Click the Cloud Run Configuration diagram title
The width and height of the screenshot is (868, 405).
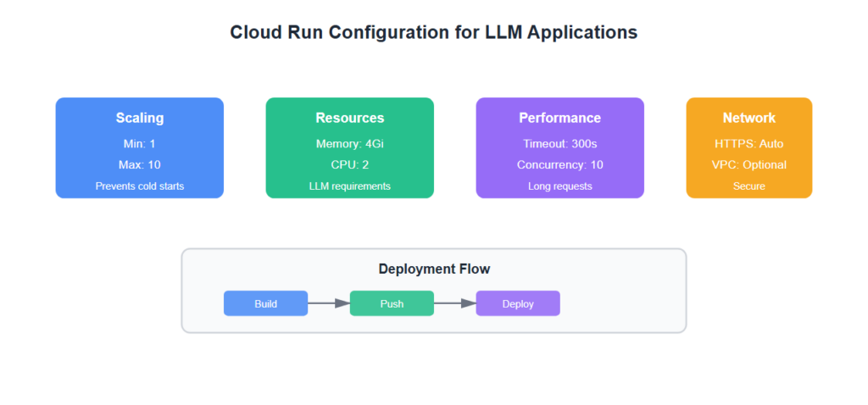pos(434,33)
